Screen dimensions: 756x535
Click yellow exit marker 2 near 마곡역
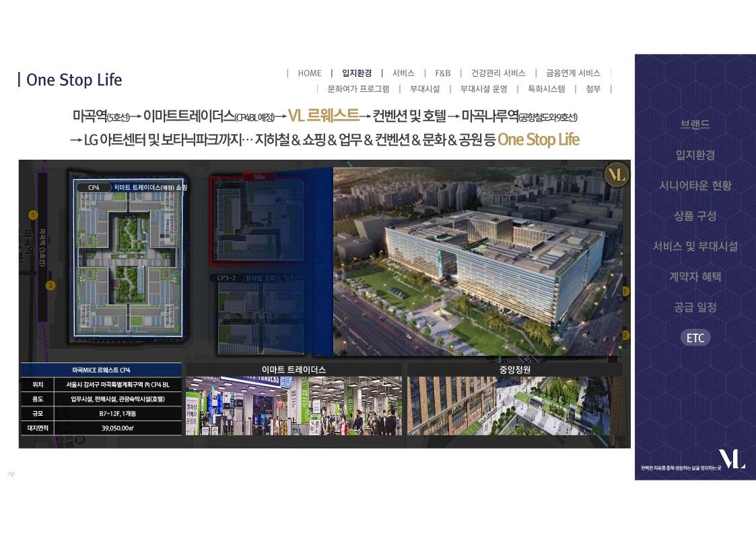[50, 286]
